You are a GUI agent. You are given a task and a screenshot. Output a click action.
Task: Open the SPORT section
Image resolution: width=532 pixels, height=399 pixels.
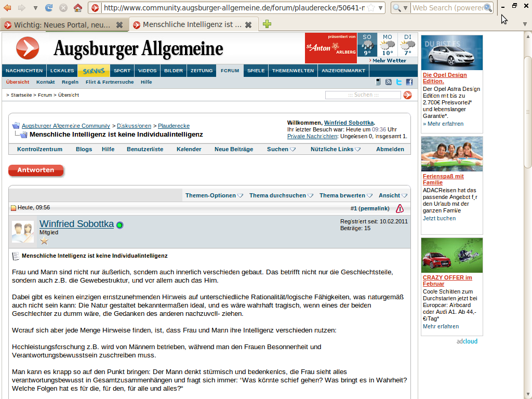click(122, 71)
